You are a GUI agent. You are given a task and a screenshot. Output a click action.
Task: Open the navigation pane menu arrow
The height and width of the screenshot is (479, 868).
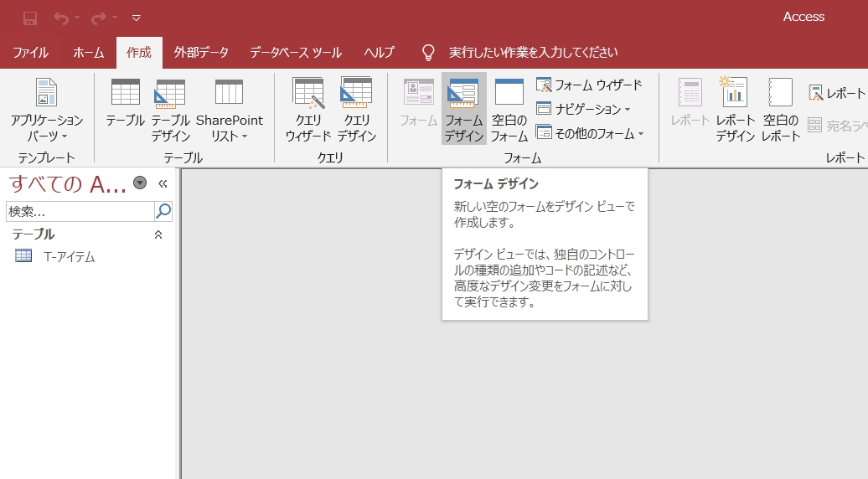coord(140,183)
